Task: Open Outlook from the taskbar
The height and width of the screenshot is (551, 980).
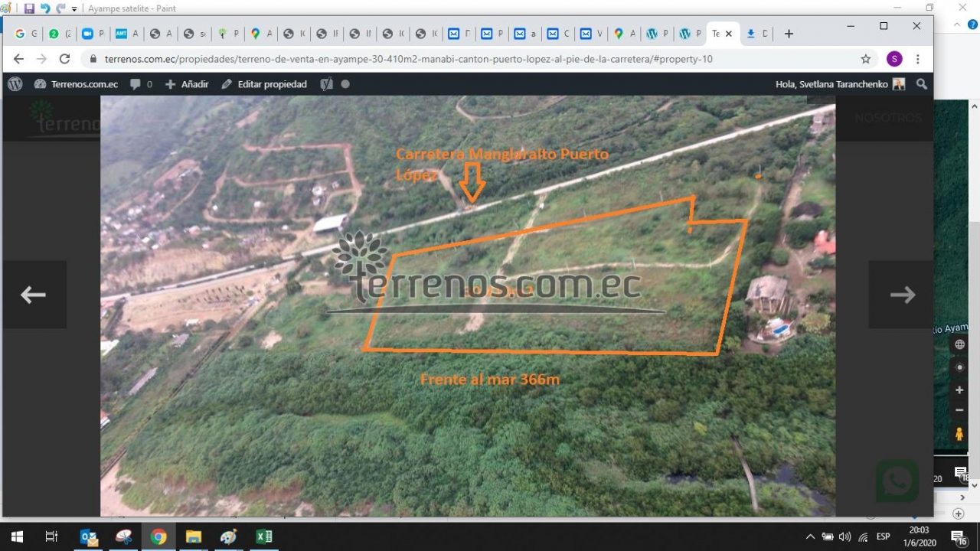Action: point(89,536)
